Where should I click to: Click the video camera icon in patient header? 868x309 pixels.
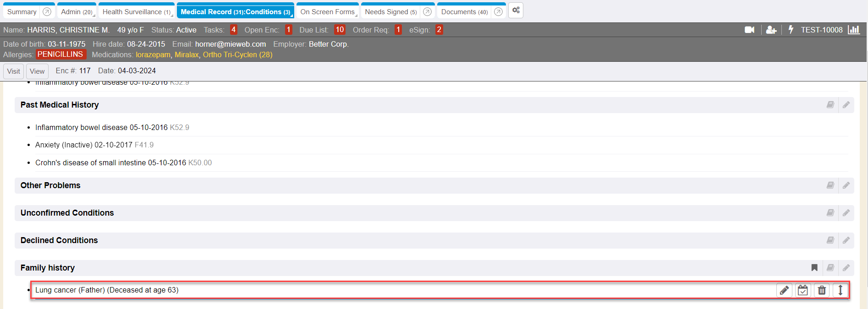coord(749,30)
